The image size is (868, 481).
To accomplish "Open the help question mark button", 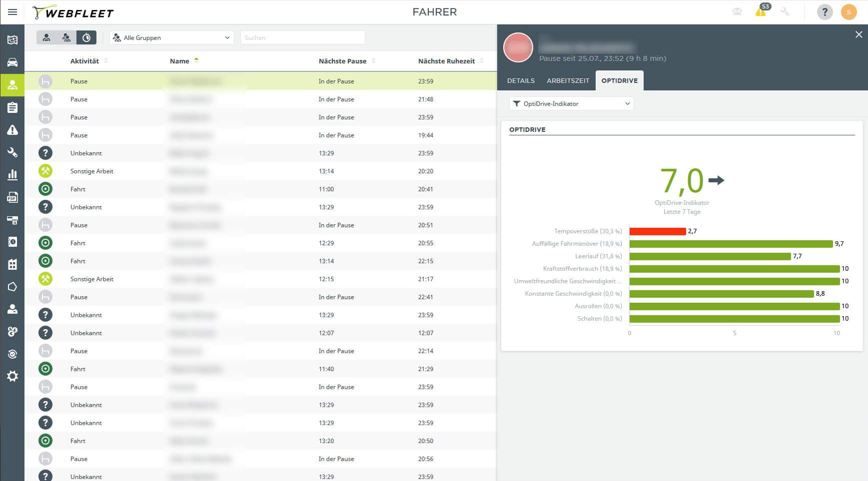I will pyautogui.click(x=825, y=12).
